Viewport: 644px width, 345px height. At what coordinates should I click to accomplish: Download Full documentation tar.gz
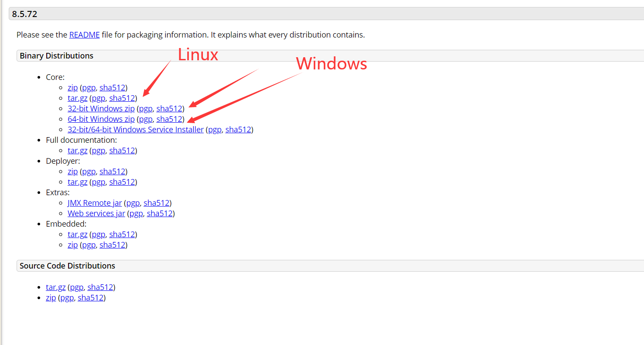77,151
